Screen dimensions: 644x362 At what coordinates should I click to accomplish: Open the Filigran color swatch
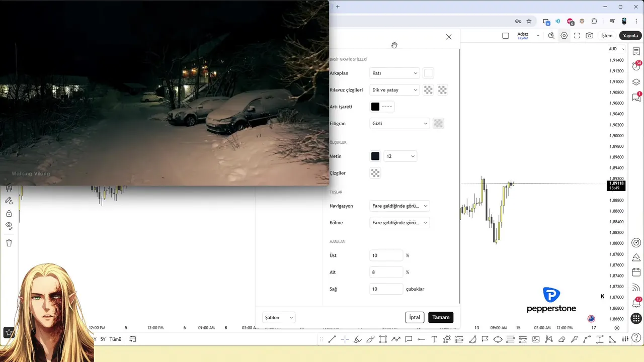coord(439,123)
